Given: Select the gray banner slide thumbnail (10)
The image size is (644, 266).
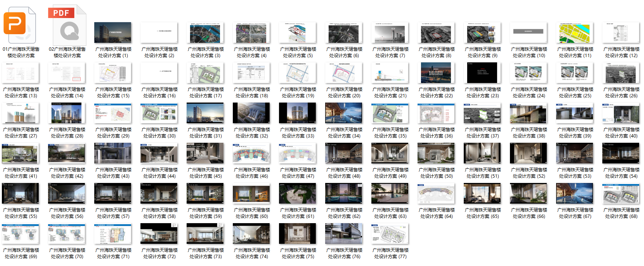Looking at the screenshot, I should click(x=529, y=33).
